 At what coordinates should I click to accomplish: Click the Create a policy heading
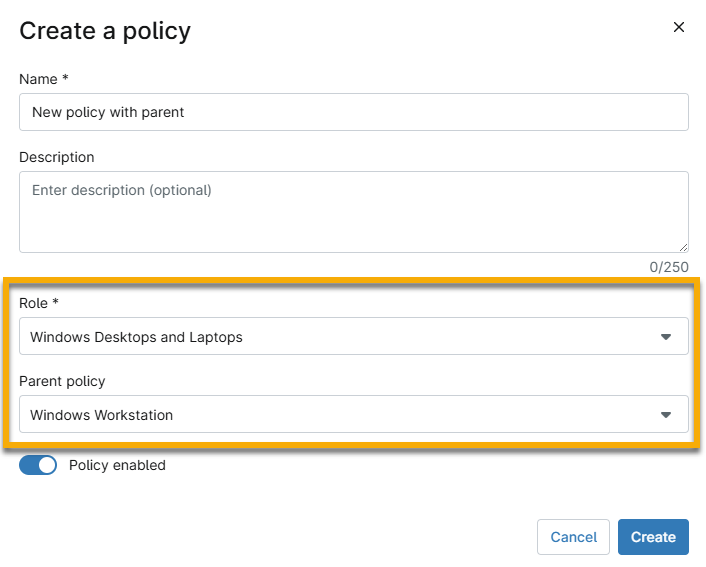[x=105, y=31]
